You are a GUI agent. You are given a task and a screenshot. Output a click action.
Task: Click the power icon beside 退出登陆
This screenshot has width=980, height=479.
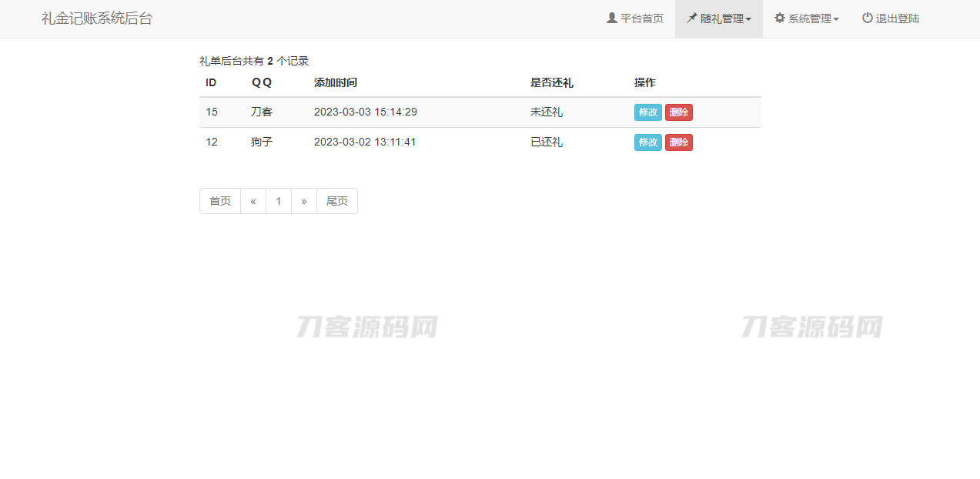pyautogui.click(x=868, y=18)
